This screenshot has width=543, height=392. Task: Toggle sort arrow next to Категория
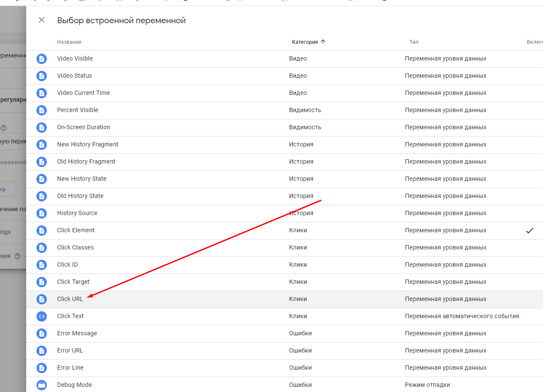point(323,42)
